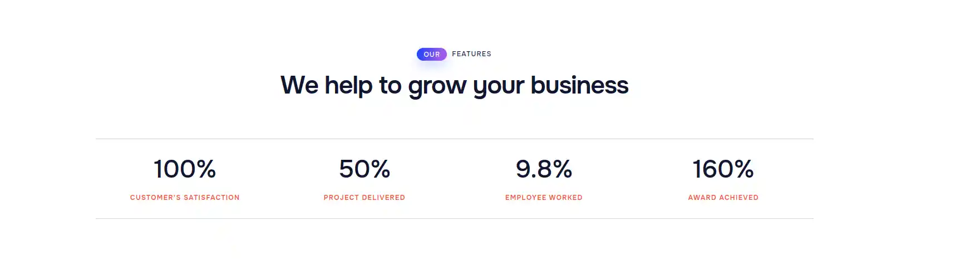This screenshot has height=260, width=980.
Task: Select the 50% statistic number
Action: coord(365,169)
